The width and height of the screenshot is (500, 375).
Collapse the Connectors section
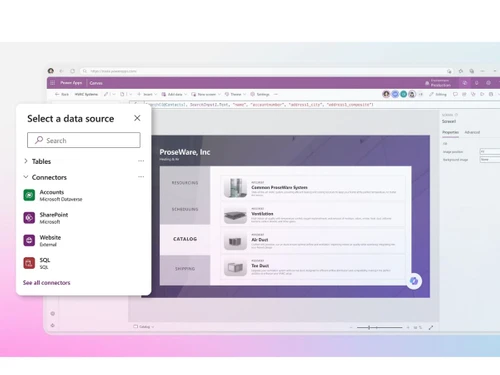(26, 177)
